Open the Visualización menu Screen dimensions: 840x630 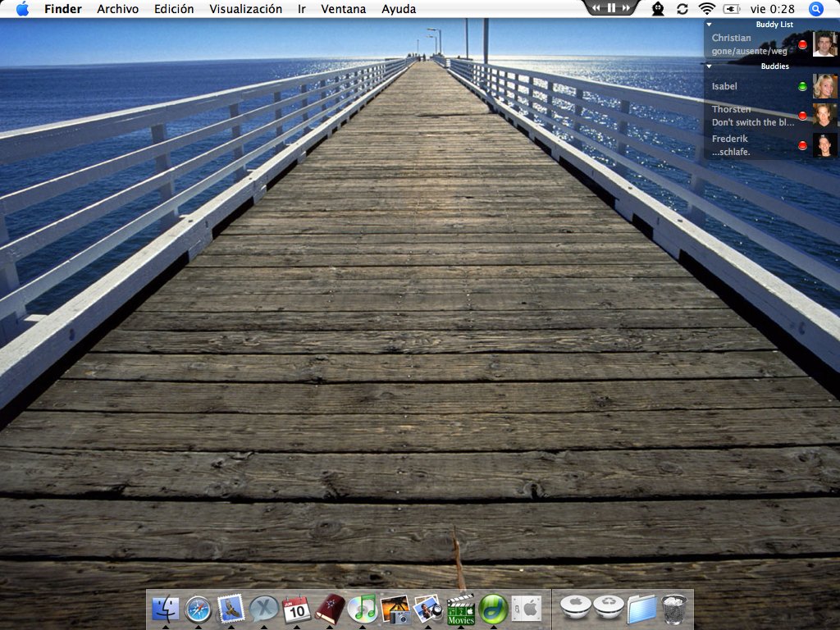246,8
